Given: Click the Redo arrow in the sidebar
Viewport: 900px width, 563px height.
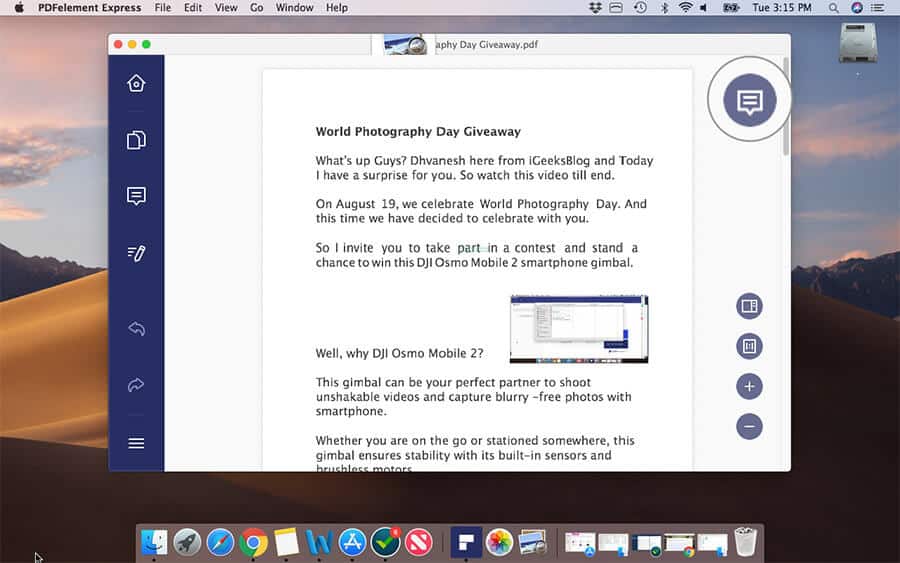Looking at the screenshot, I should coord(136,385).
